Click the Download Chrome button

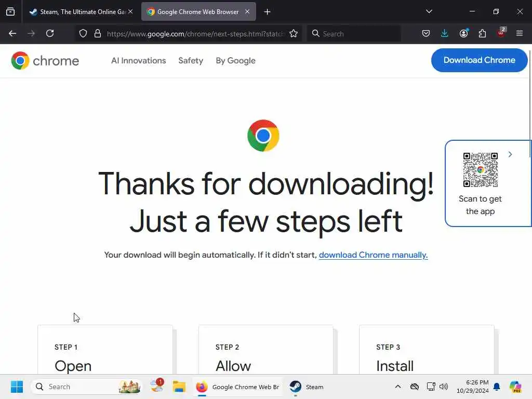click(479, 60)
